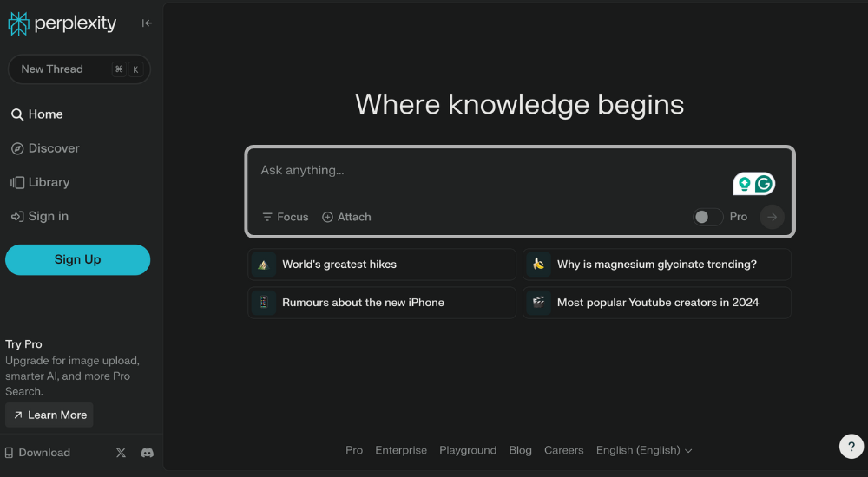868x477 pixels.
Task: Select "Why is magnesium glycinate trending?" suggestion
Action: (x=657, y=265)
